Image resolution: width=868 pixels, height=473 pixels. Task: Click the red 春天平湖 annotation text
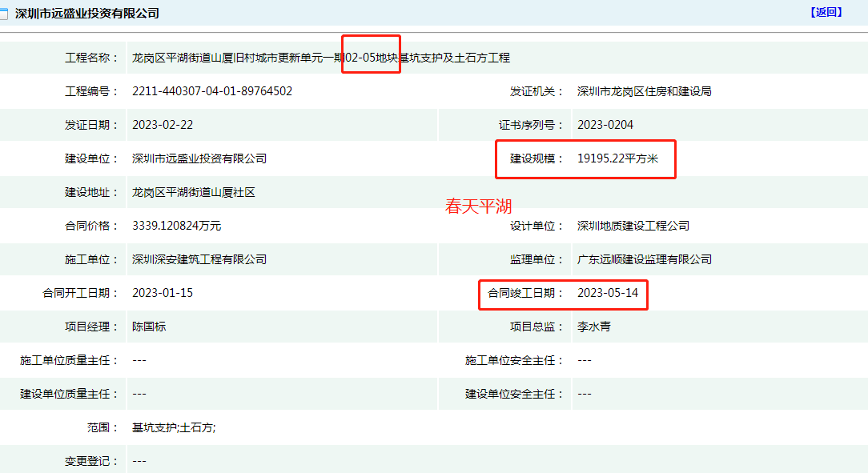pyautogui.click(x=478, y=206)
